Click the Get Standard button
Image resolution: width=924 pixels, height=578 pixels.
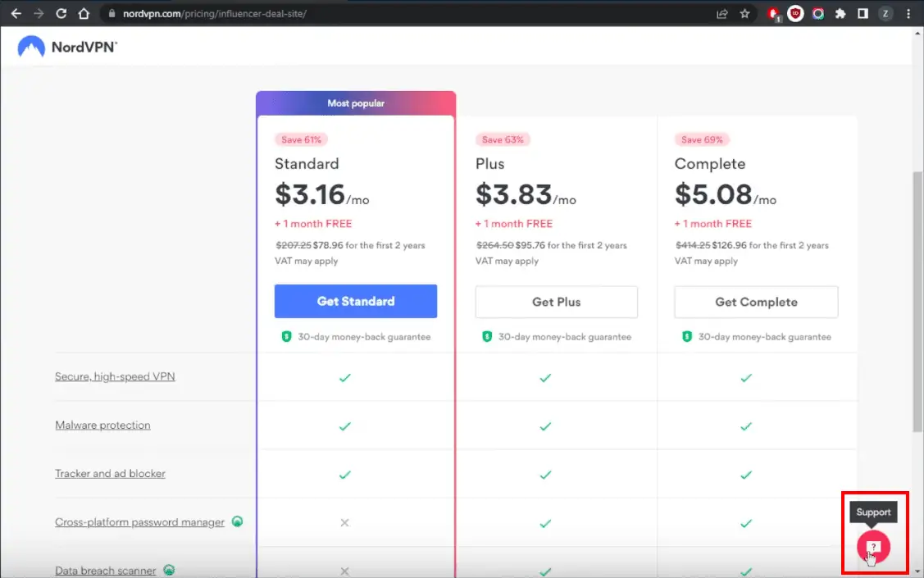pos(356,301)
